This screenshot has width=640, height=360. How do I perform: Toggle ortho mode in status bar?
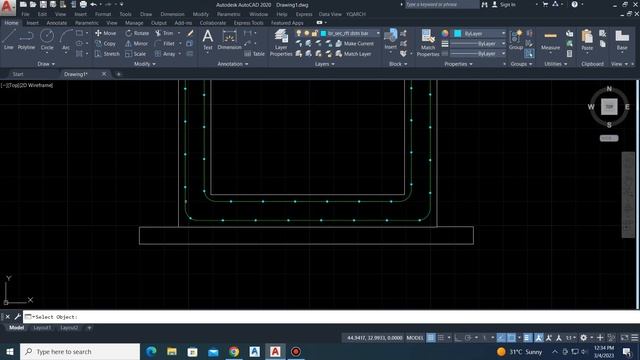coord(458,338)
